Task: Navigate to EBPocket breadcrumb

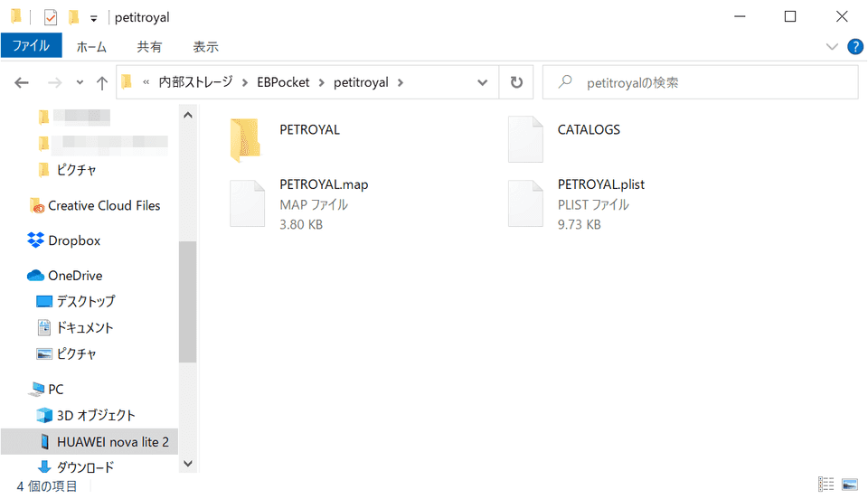Action: pyautogui.click(x=283, y=82)
